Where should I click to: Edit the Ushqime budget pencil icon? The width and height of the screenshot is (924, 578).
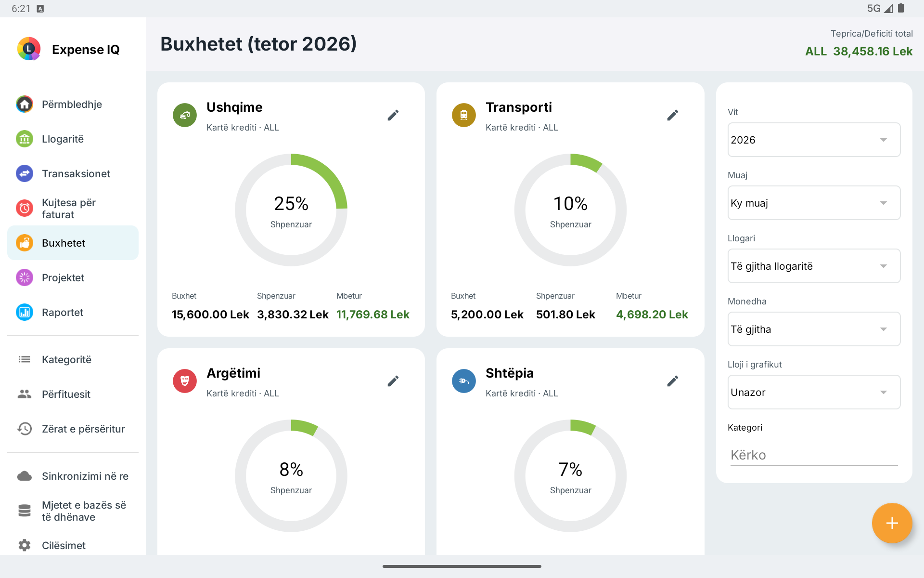click(x=393, y=115)
